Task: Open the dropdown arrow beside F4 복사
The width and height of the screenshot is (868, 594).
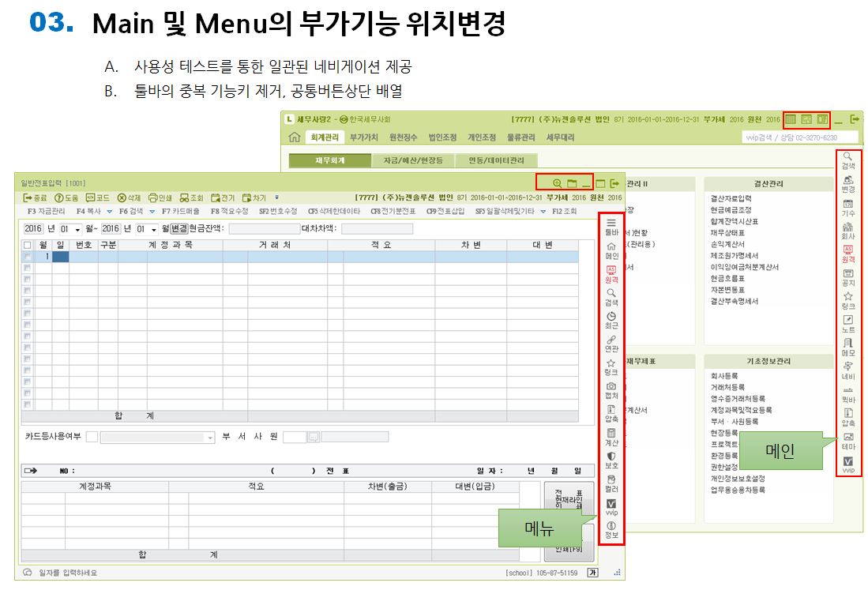Action: tap(108, 212)
